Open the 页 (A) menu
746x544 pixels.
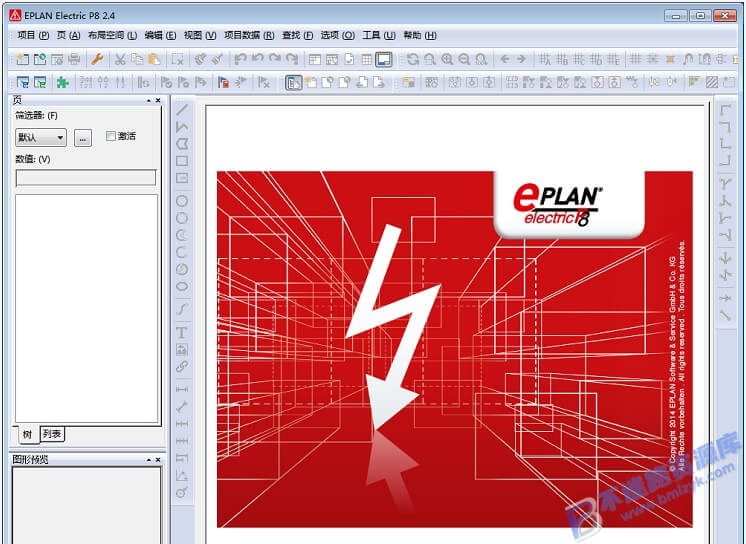pos(69,35)
